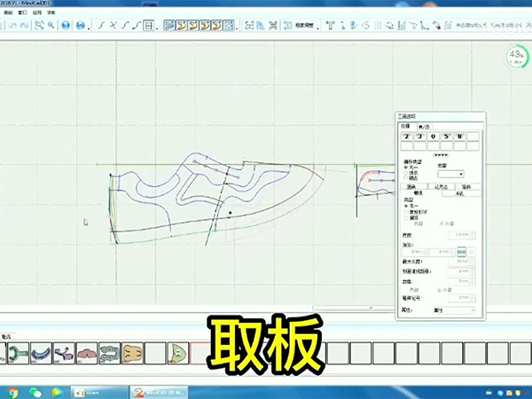
Task: Open the dropdown beside the first radio group
Action: [x=450, y=174]
